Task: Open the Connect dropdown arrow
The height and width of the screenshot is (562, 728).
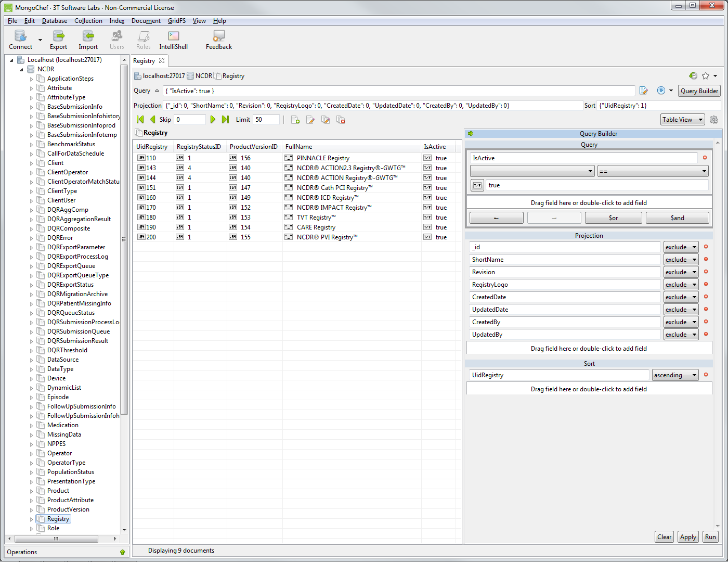Action: point(40,40)
